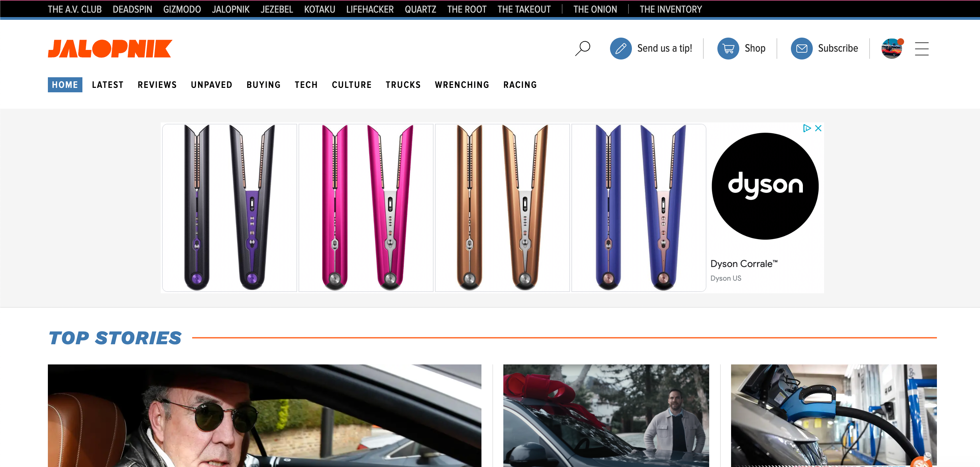Open the WRENCHING section
The height and width of the screenshot is (467, 980).
[462, 85]
